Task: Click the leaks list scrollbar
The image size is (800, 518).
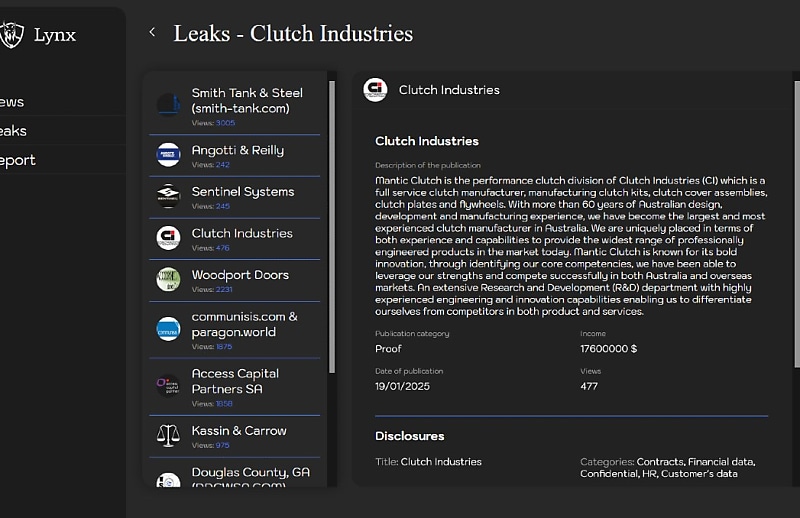Action: click(332, 227)
